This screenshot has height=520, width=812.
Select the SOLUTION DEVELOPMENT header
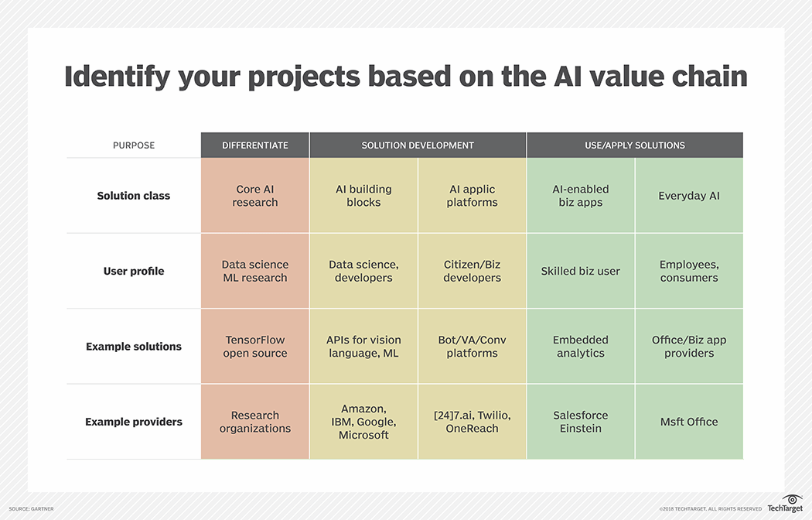pyautogui.click(x=418, y=145)
